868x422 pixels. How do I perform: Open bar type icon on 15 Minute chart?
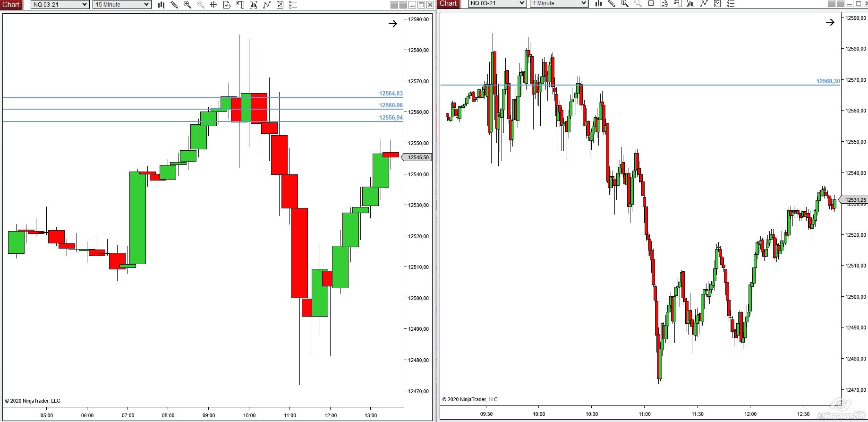(x=161, y=5)
